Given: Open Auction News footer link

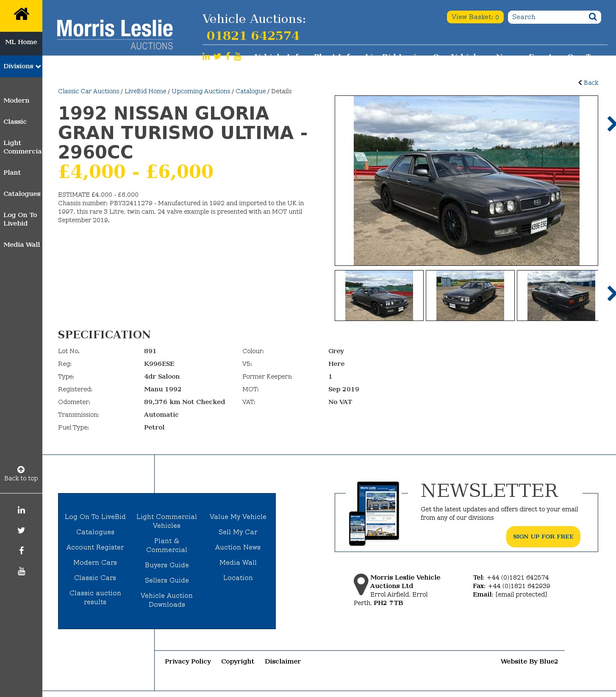Looking at the screenshot, I should pyautogui.click(x=238, y=547).
